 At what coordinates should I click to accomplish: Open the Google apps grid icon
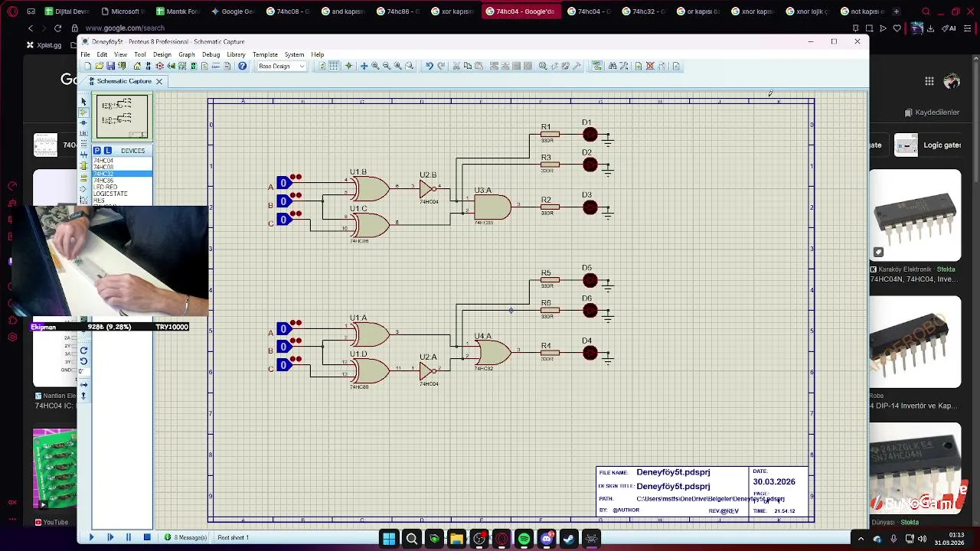tap(929, 81)
